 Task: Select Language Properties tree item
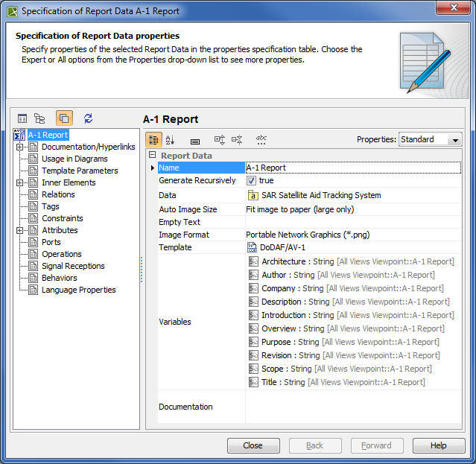click(79, 290)
